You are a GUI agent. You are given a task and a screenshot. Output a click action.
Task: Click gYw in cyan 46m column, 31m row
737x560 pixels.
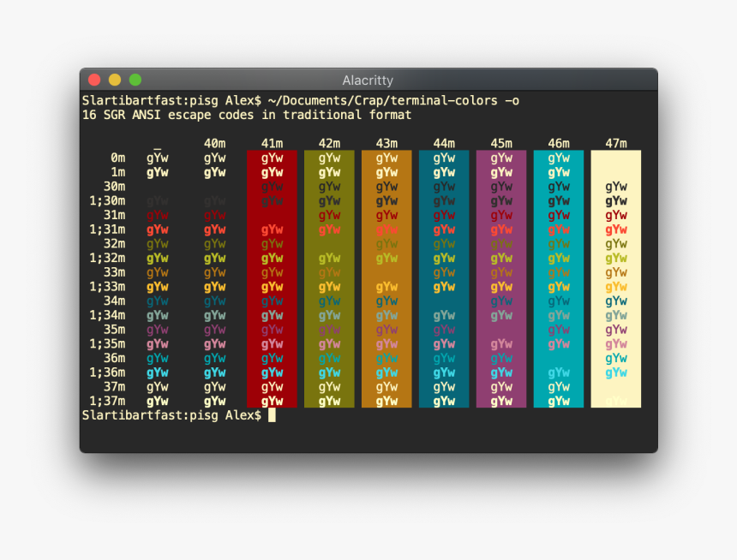tap(559, 216)
